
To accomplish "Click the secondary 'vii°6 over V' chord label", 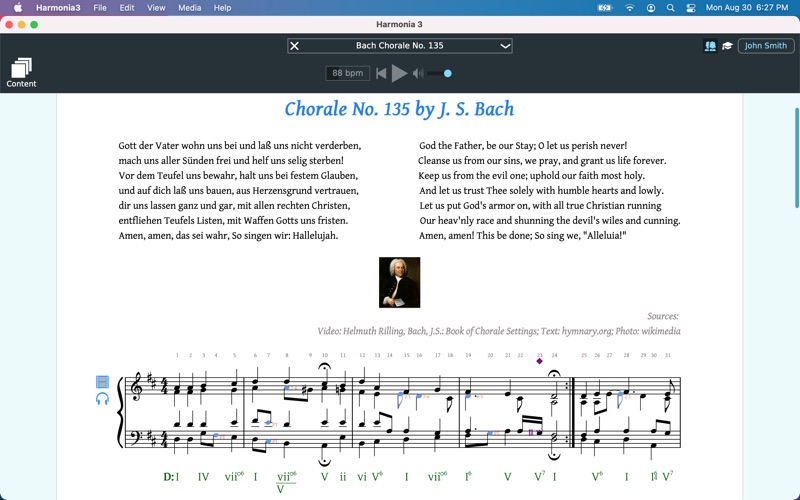I will pyautogui.click(x=286, y=482).
